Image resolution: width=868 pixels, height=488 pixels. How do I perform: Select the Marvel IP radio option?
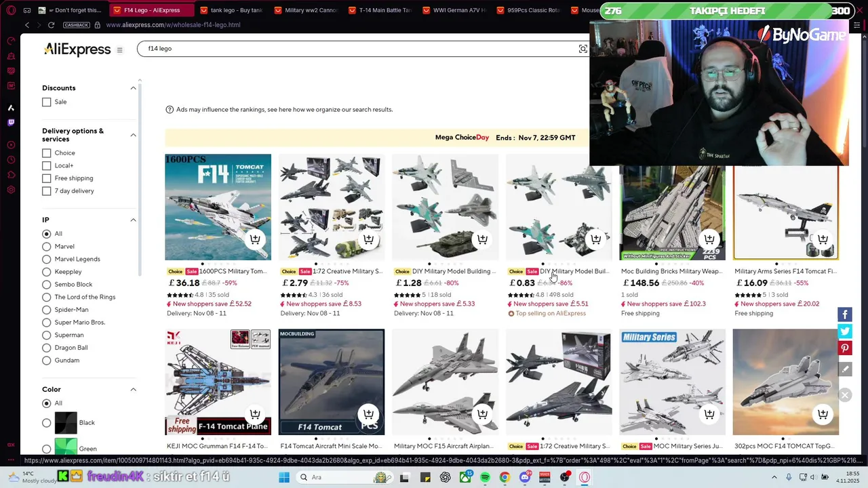click(46, 247)
